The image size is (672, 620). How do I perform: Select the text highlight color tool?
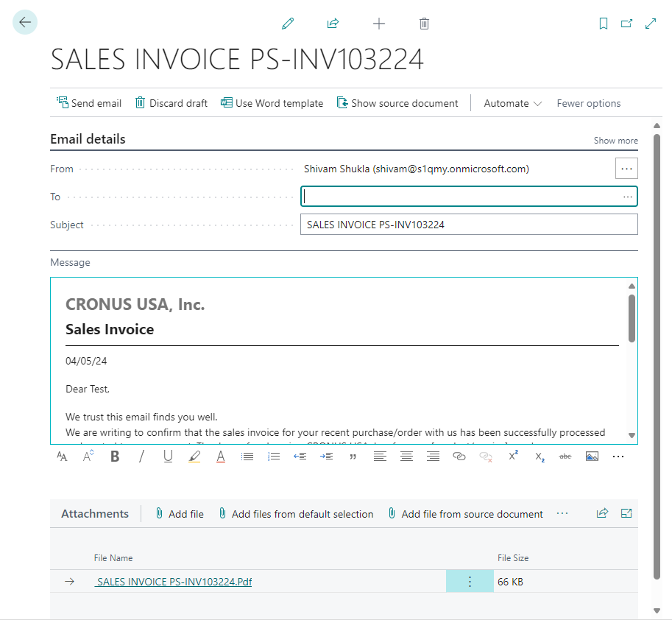coord(194,457)
